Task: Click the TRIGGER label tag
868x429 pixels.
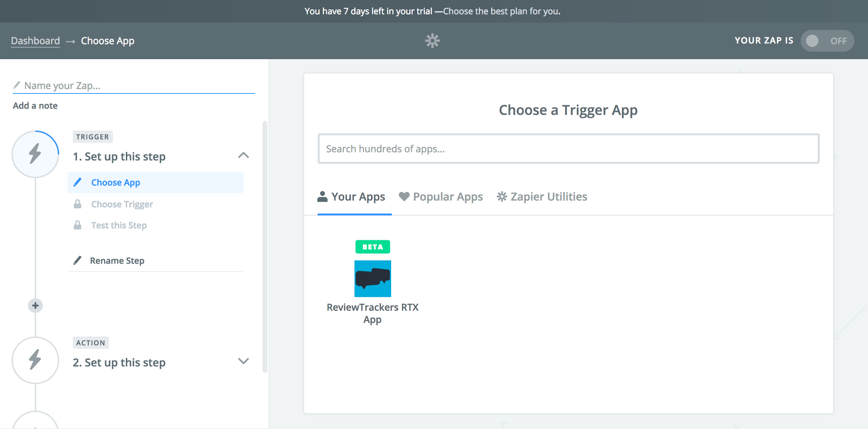Action: (x=93, y=137)
